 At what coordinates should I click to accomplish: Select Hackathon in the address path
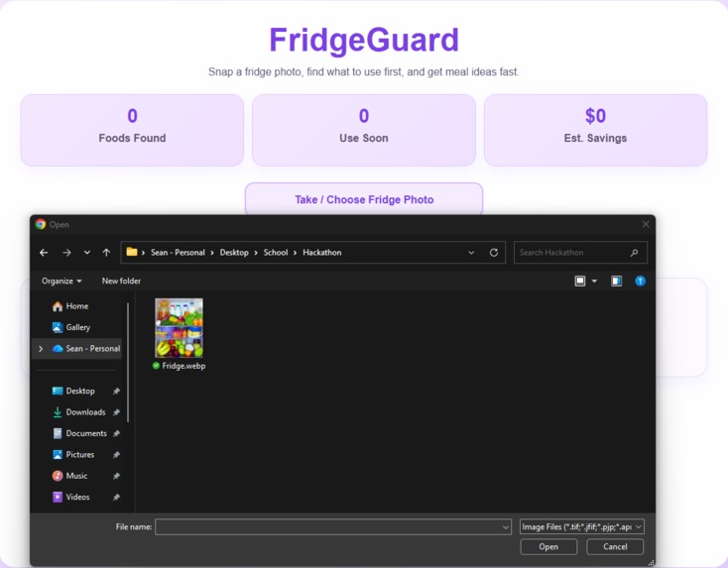pos(321,253)
